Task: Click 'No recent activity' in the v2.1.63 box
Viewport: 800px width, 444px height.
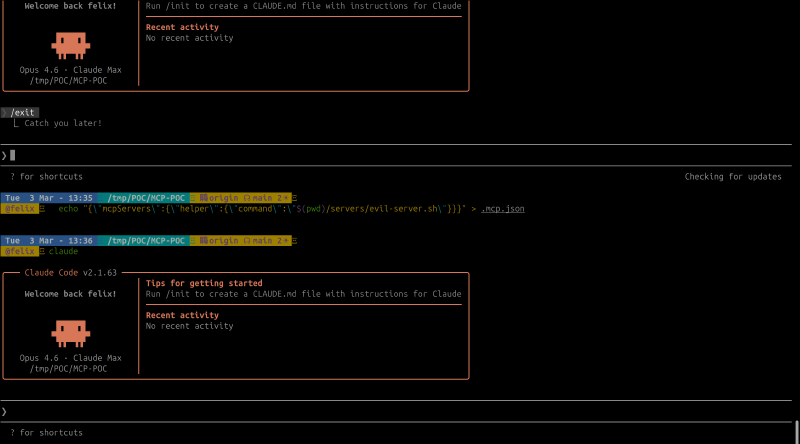Action: [189, 326]
